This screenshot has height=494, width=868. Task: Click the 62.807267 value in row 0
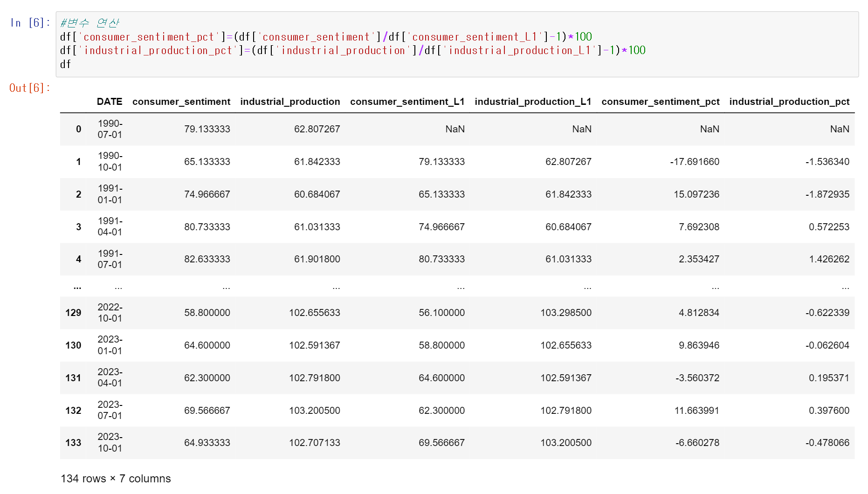[x=317, y=129]
